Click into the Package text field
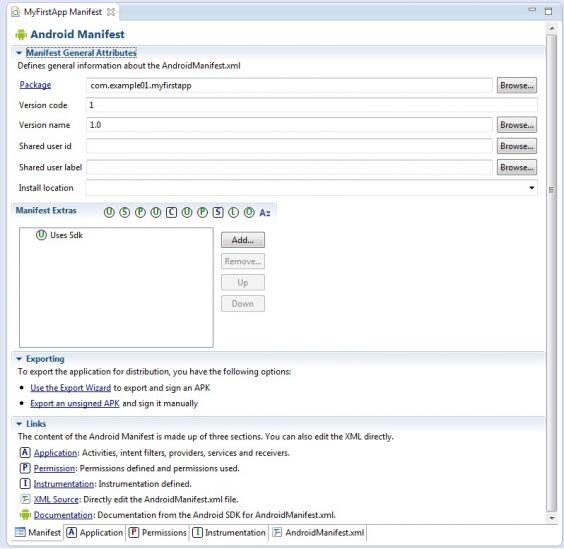Image resolution: width=564 pixels, height=549 pixels. click(289, 86)
